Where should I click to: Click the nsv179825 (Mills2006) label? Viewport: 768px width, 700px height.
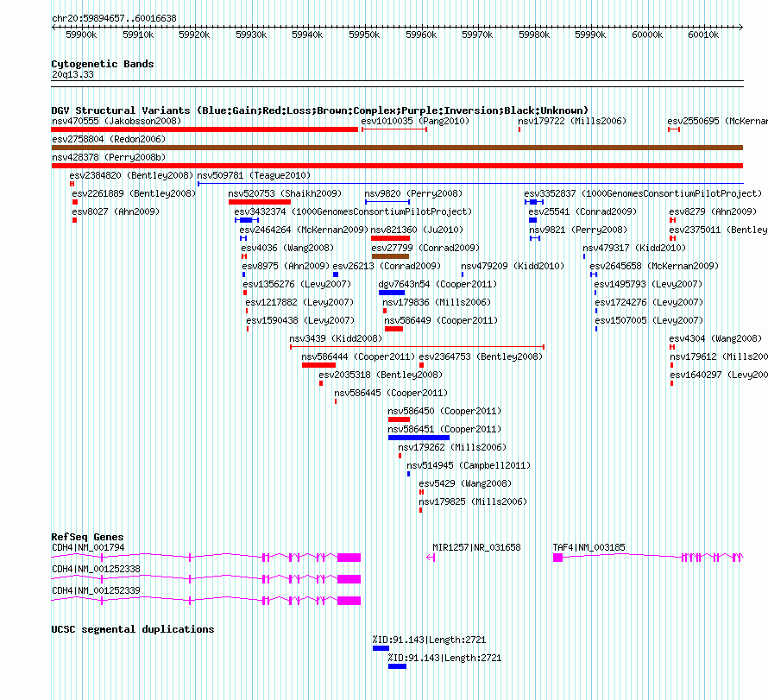pos(473,501)
